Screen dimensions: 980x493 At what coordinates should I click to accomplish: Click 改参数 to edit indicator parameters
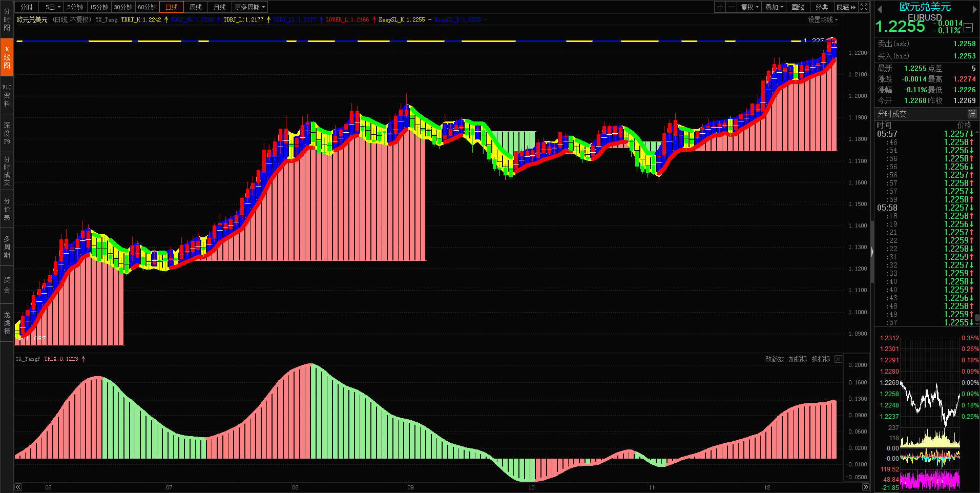pos(774,359)
